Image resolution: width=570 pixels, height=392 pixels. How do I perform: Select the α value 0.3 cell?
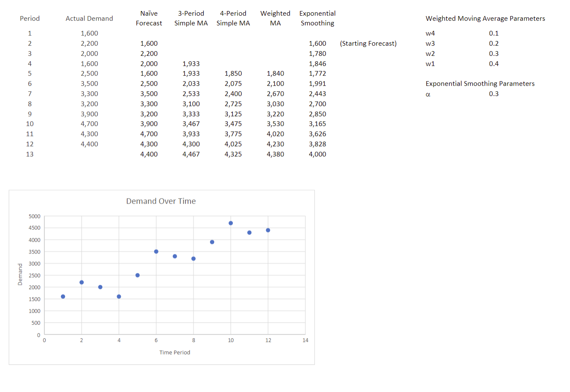coord(494,94)
